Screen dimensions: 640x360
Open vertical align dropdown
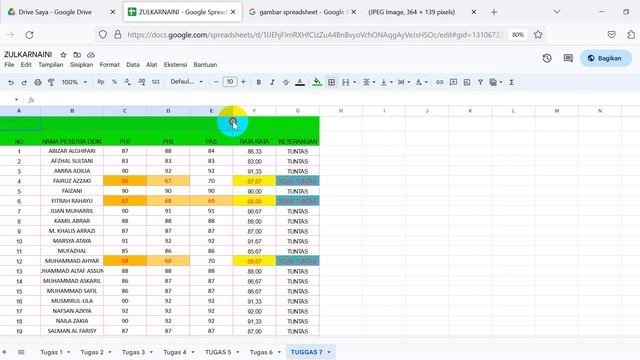pyautogui.click(x=386, y=82)
